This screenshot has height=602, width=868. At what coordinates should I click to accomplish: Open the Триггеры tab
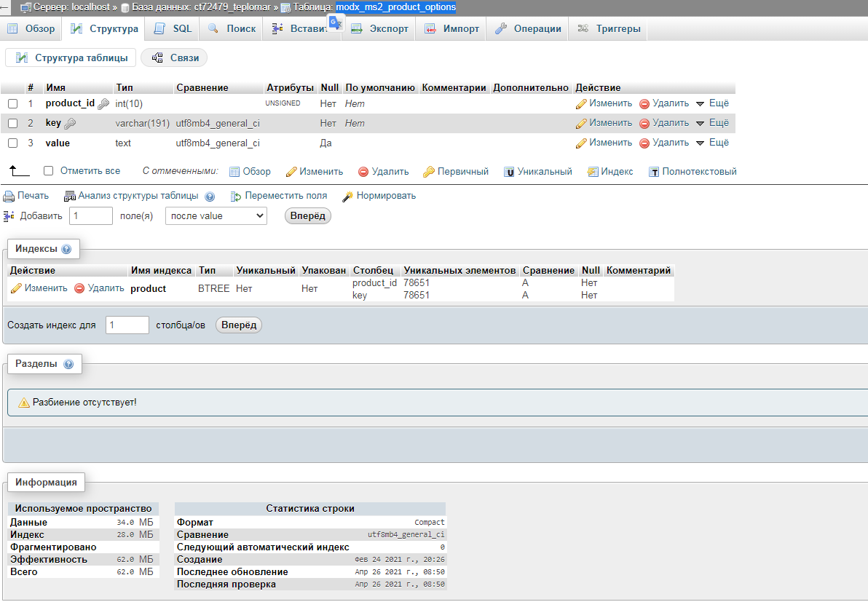coord(609,29)
